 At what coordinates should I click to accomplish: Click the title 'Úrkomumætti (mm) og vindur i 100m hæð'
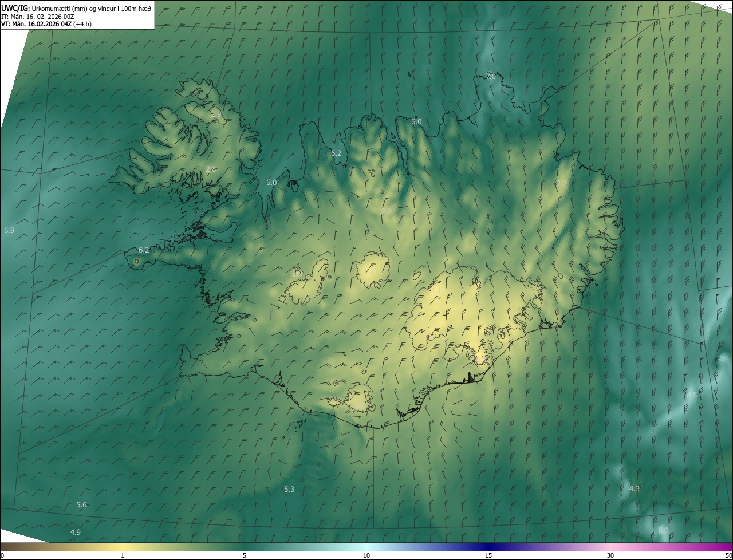[91, 8]
